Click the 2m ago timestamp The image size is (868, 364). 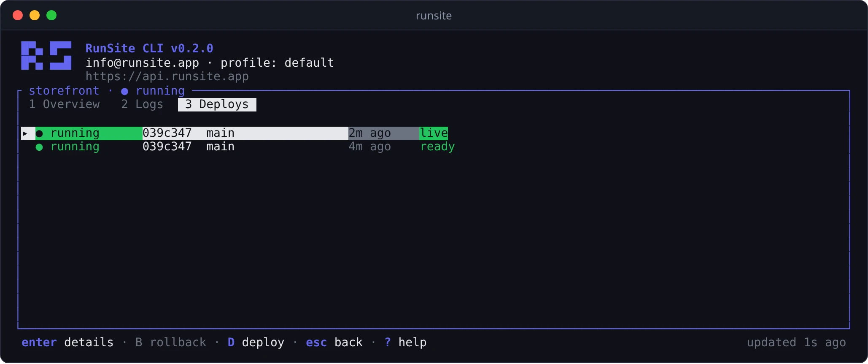(369, 133)
